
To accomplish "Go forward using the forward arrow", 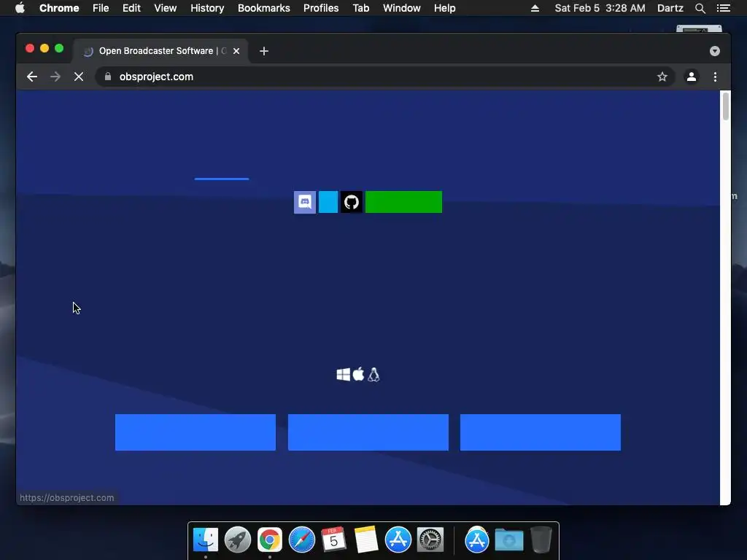I will coord(55,77).
